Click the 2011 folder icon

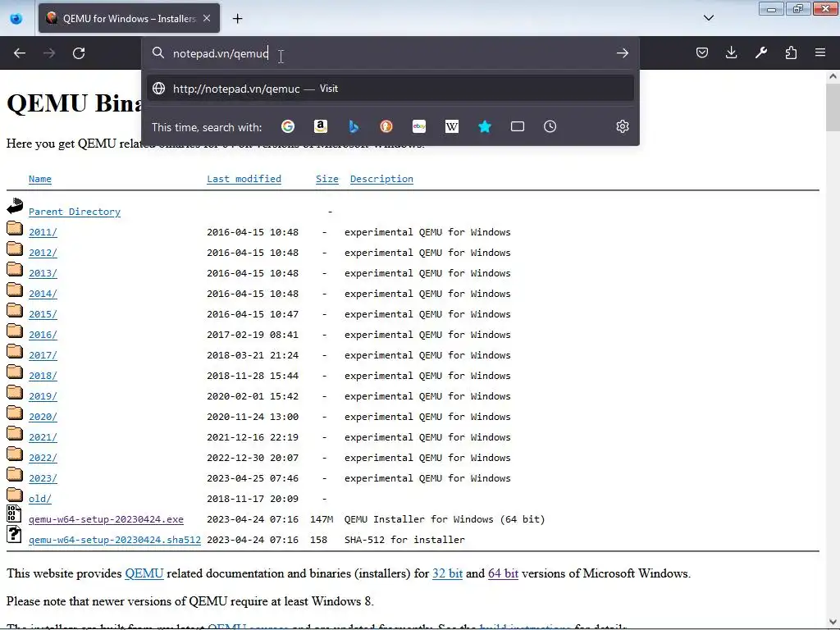point(15,229)
